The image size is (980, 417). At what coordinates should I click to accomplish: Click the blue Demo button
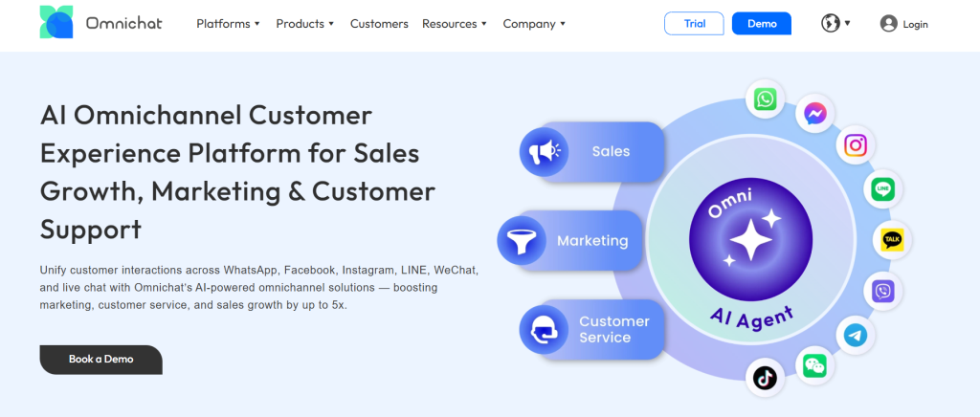pyautogui.click(x=762, y=24)
